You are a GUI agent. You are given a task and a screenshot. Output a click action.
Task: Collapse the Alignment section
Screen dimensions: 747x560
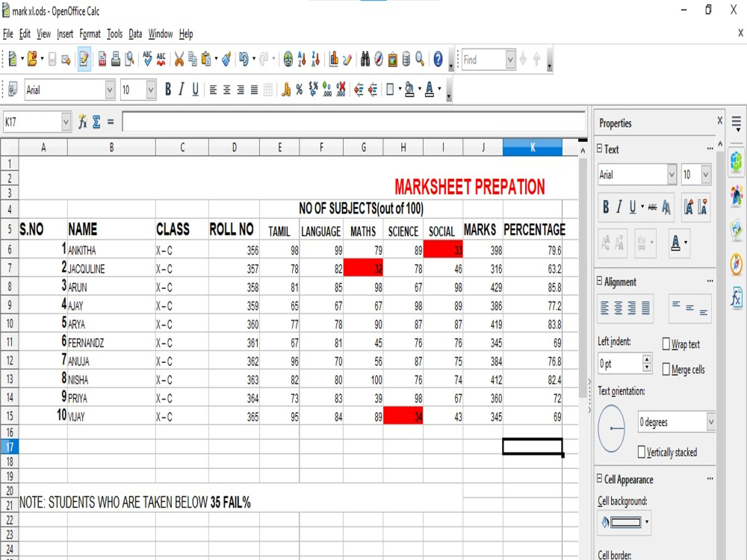tap(600, 281)
